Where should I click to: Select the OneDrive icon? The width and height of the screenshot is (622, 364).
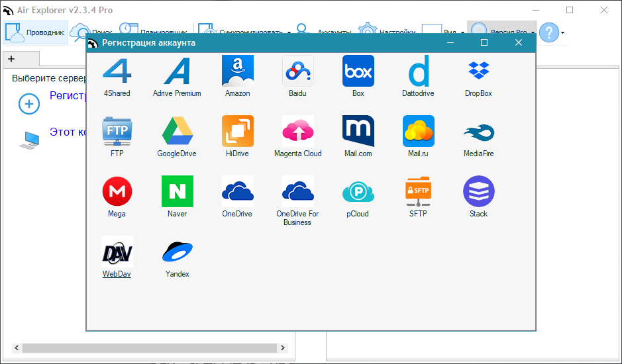point(238,191)
